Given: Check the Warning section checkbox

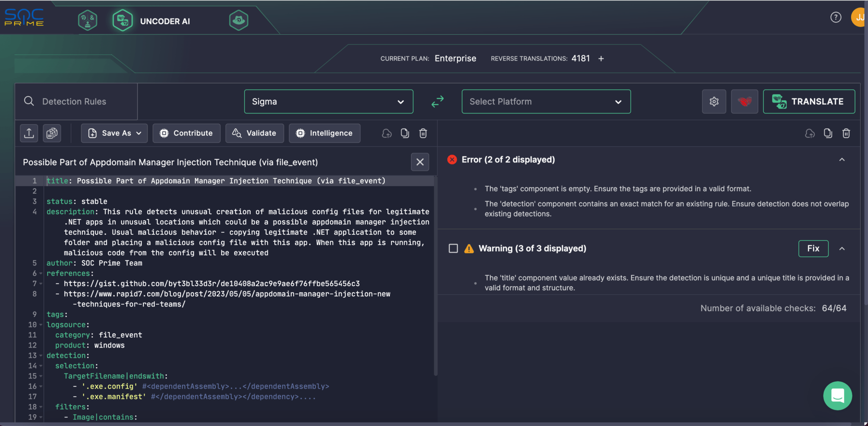Looking at the screenshot, I should click(x=453, y=248).
